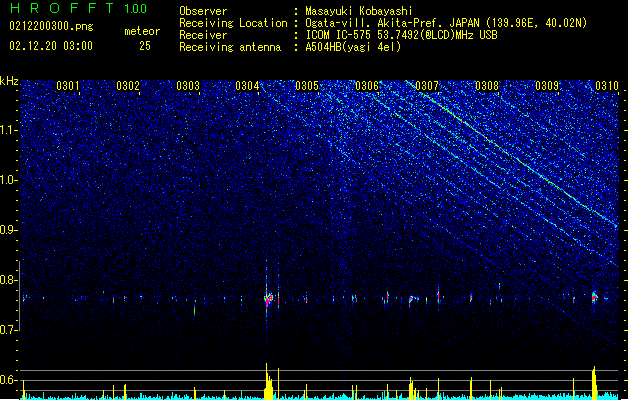Click the 0309 time marker
629x400 pixels.
(x=547, y=86)
